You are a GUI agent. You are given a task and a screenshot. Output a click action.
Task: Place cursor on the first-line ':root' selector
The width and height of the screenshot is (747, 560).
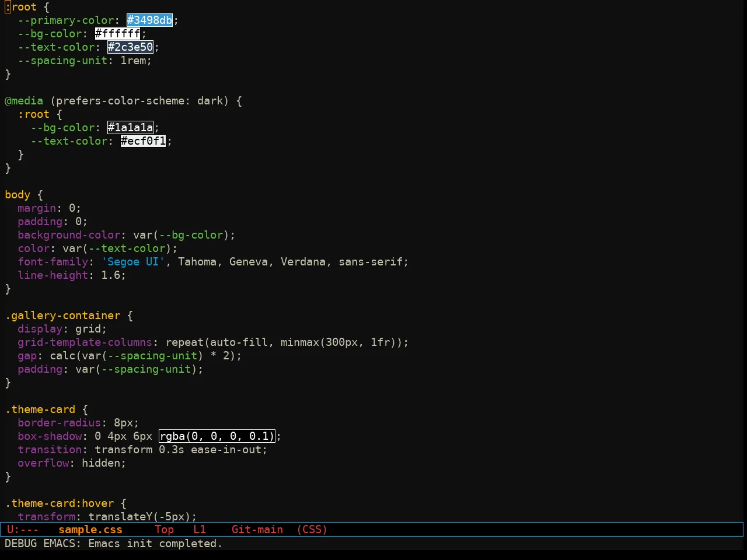pos(21,7)
